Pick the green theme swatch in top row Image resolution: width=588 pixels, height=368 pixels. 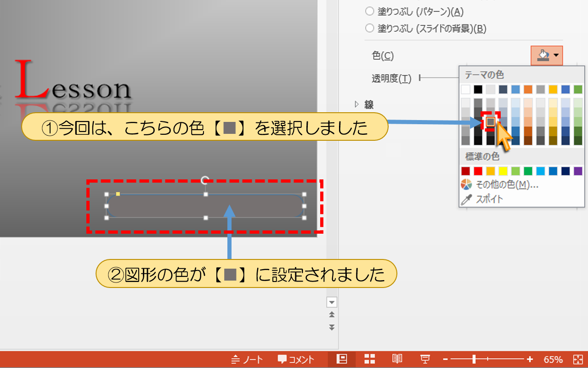[x=578, y=89]
